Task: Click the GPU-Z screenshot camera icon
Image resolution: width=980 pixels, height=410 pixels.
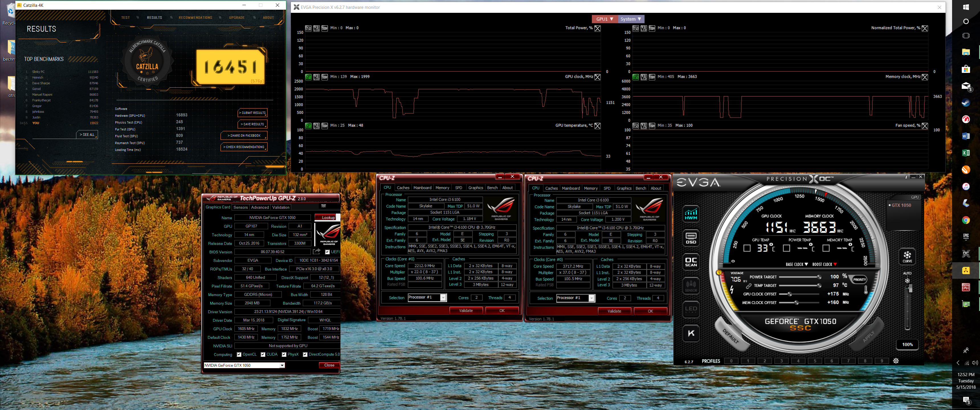Action: [324, 206]
